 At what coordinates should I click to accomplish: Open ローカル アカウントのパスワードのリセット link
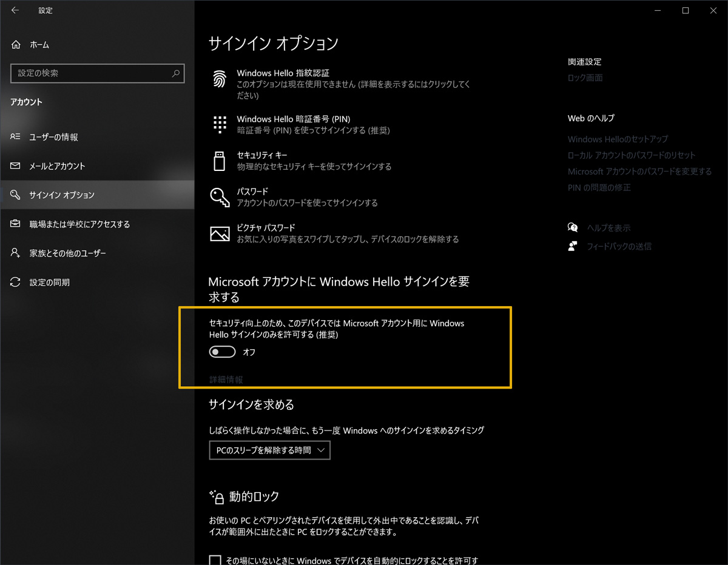(632, 155)
